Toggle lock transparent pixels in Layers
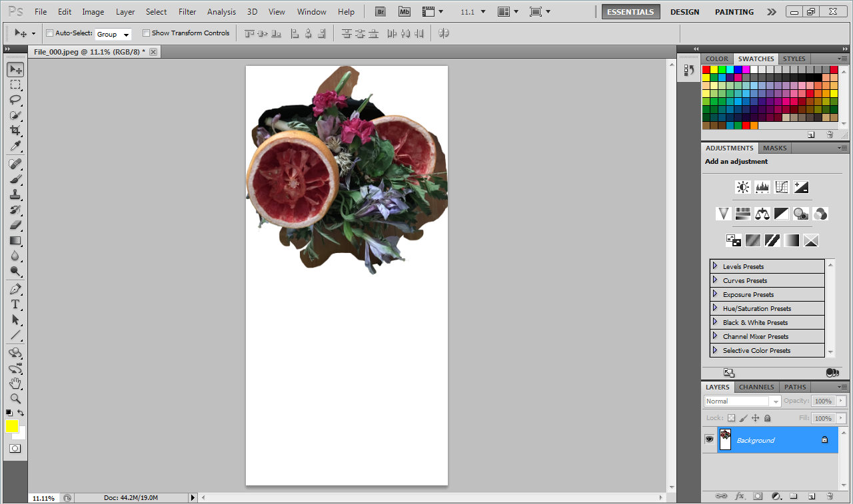 pyautogui.click(x=731, y=418)
